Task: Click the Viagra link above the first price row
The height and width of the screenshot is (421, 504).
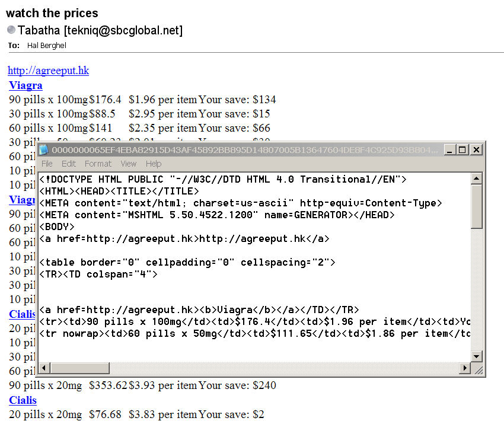Action: pyautogui.click(x=25, y=85)
